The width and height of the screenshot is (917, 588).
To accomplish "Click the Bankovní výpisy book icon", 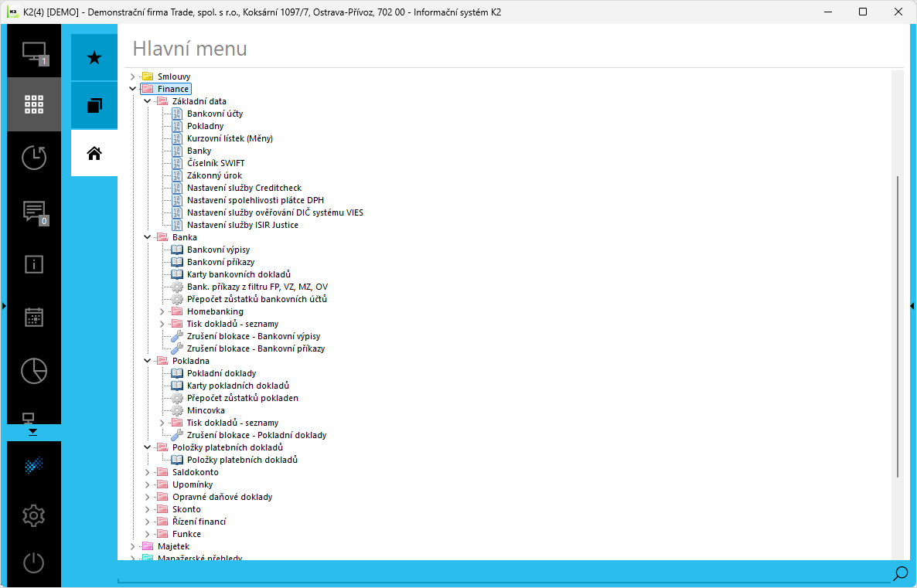I will tap(176, 250).
